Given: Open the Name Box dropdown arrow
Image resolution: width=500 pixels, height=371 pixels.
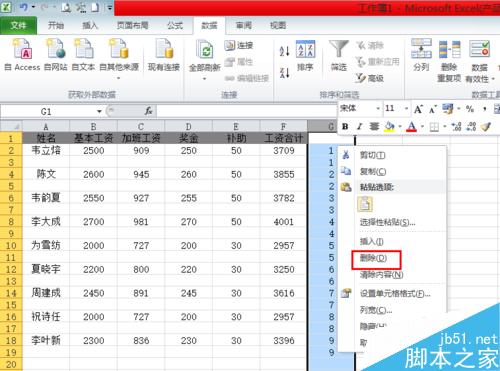Looking at the screenshot, I should click(x=99, y=111).
